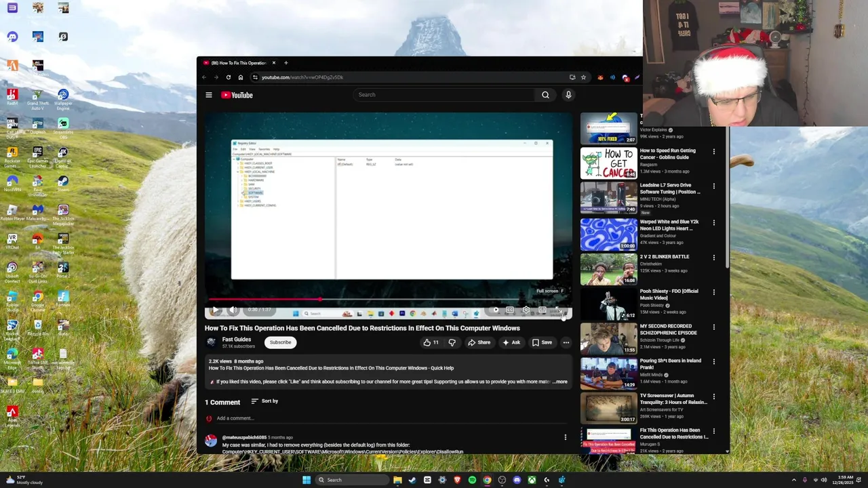Open video player settings gear
Image resolution: width=868 pixels, height=488 pixels.
tap(526, 310)
